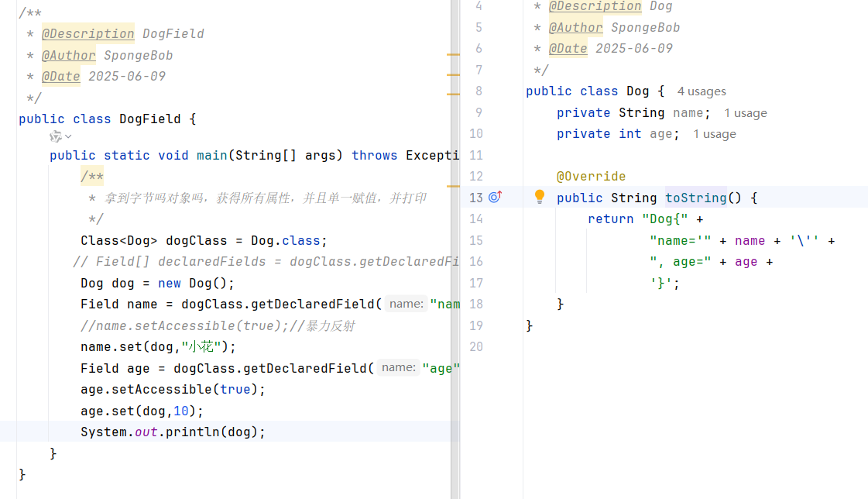The height and width of the screenshot is (499, 868).
Task: Click the @Date tag in DogField comment
Action: pyautogui.click(x=61, y=77)
